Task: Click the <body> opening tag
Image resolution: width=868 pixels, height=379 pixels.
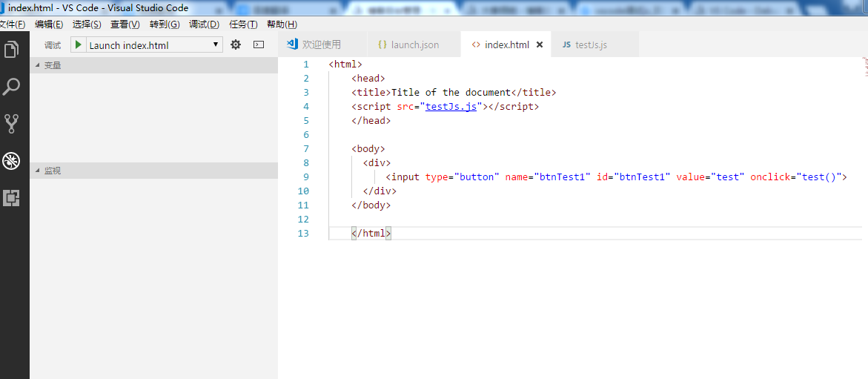Action: click(x=368, y=148)
